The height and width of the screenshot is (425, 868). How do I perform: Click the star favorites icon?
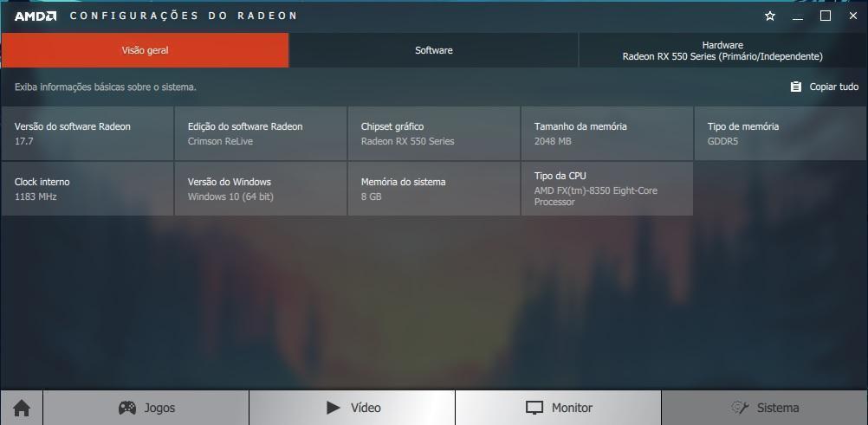pyautogui.click(x=770, y=16)
